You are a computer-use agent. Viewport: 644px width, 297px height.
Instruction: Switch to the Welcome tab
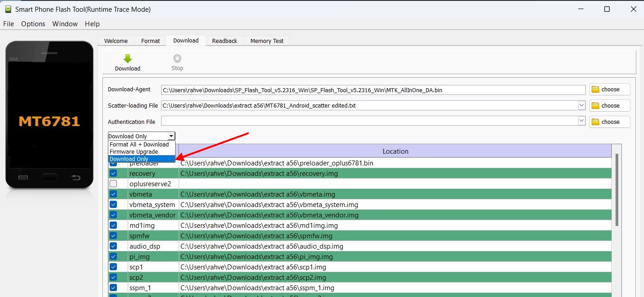(116, 41)
